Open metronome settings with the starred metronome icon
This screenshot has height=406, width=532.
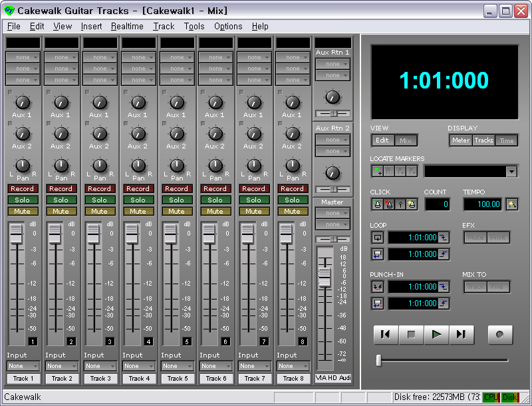pyautogui.click(x=412, y=204)
